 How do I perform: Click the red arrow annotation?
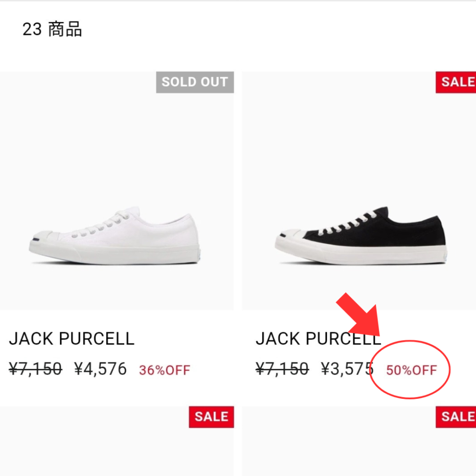(357, 315)
